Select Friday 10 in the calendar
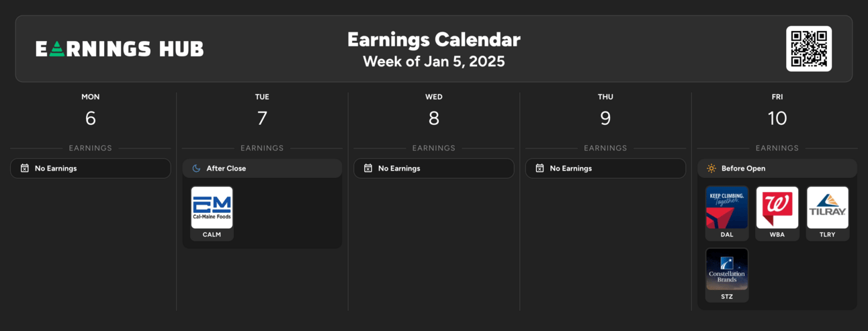 point(777,118)
